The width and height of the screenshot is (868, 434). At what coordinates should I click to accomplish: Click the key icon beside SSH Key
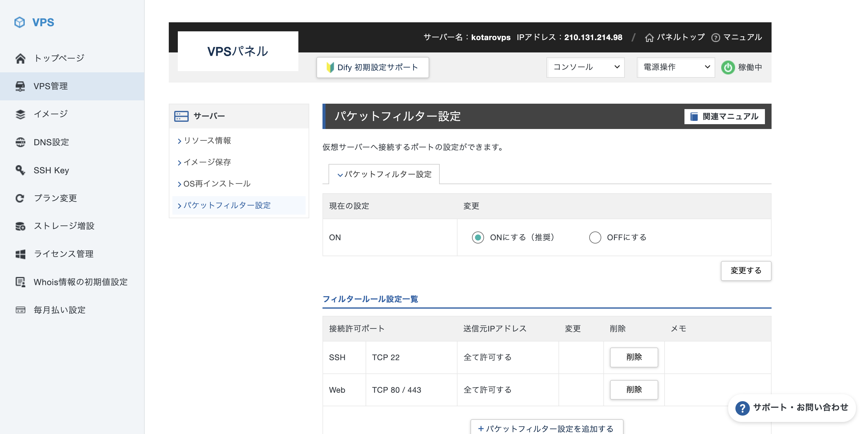tap(20, 170)
